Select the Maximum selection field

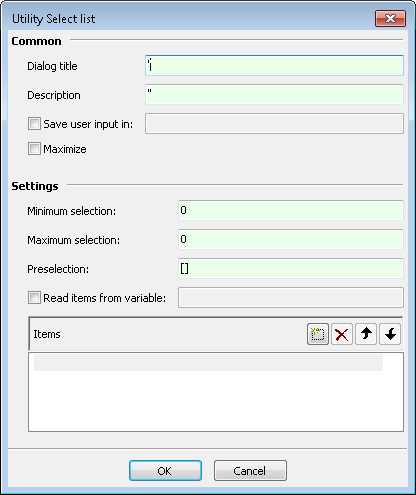point(291,239)
